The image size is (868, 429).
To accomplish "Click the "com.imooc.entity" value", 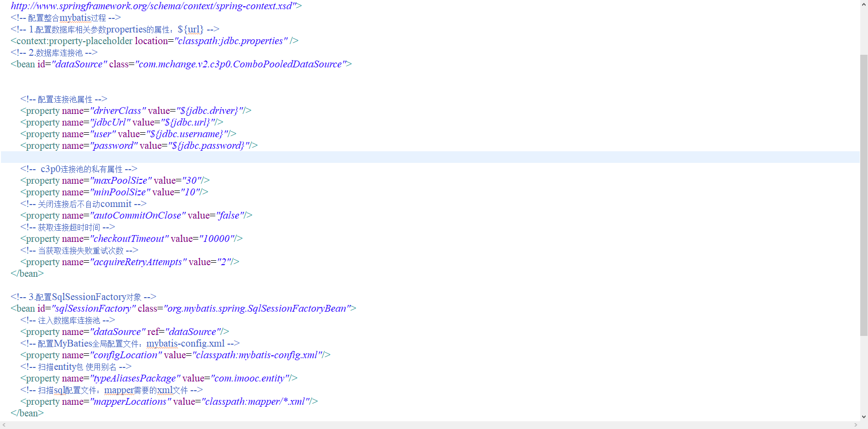I will (x=250, y=379).
